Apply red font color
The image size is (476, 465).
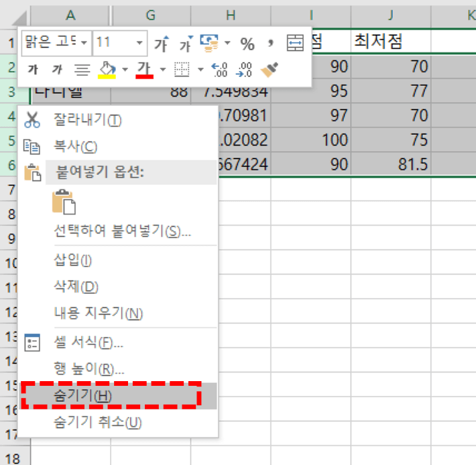(x=144, y=70)
